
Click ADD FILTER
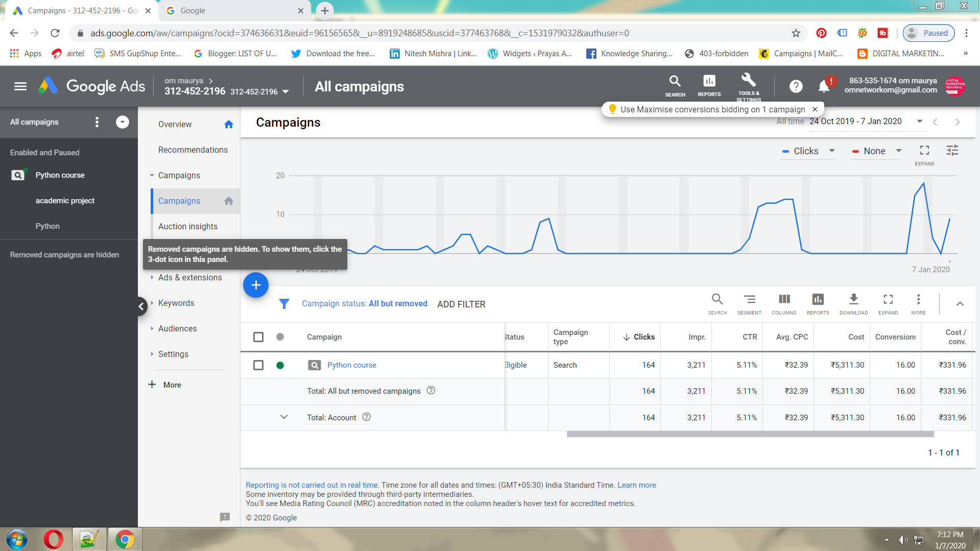point(461,304)
